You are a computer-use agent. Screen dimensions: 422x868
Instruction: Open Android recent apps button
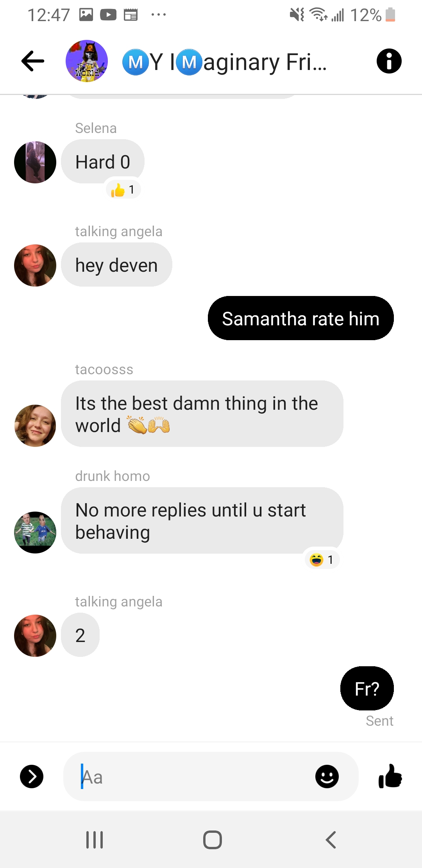[95, 839]
